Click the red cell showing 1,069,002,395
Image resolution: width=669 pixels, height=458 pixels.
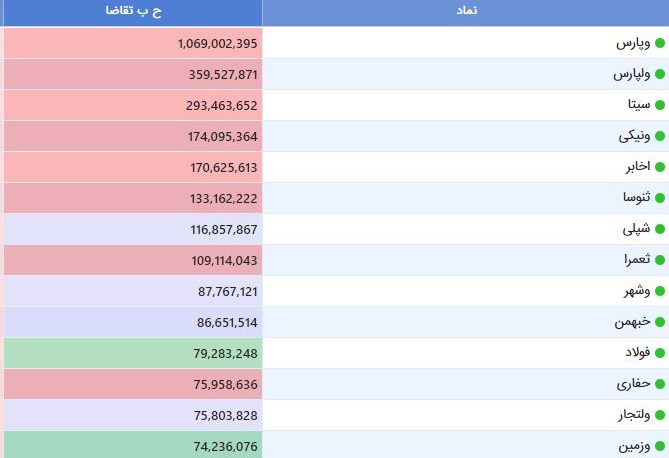pos(133,43)
